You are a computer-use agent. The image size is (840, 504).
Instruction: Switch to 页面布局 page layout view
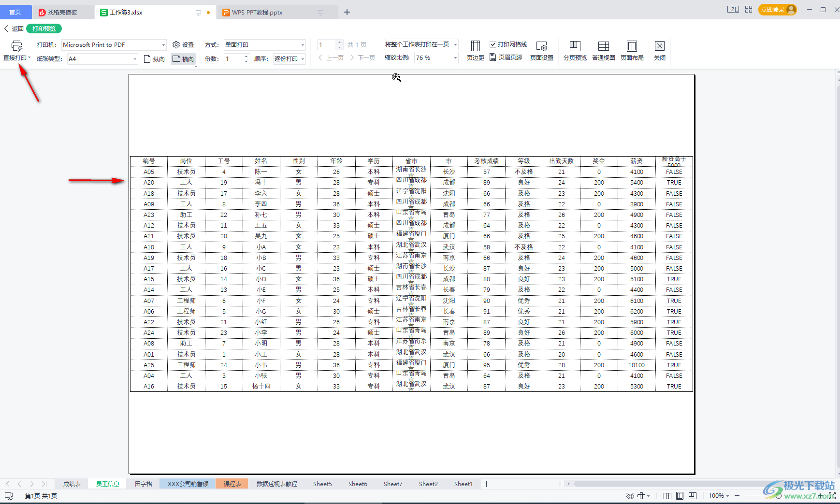[632, 51]
